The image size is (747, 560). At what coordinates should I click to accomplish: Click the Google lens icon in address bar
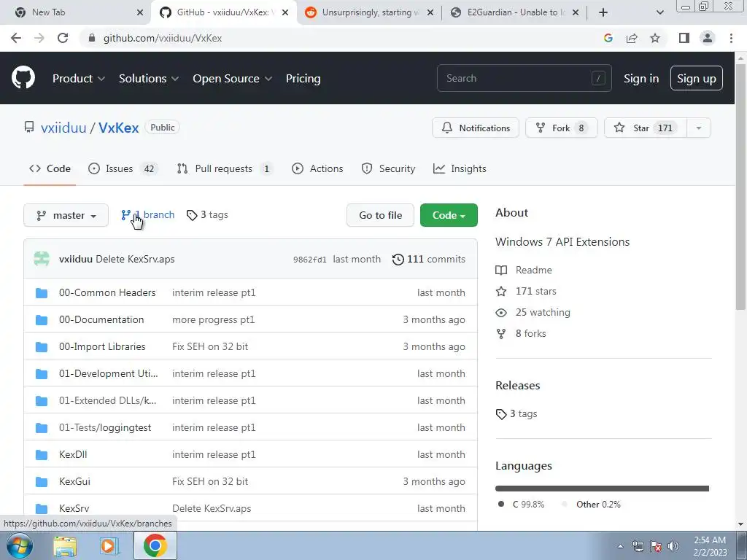click(x=608, y=38)
